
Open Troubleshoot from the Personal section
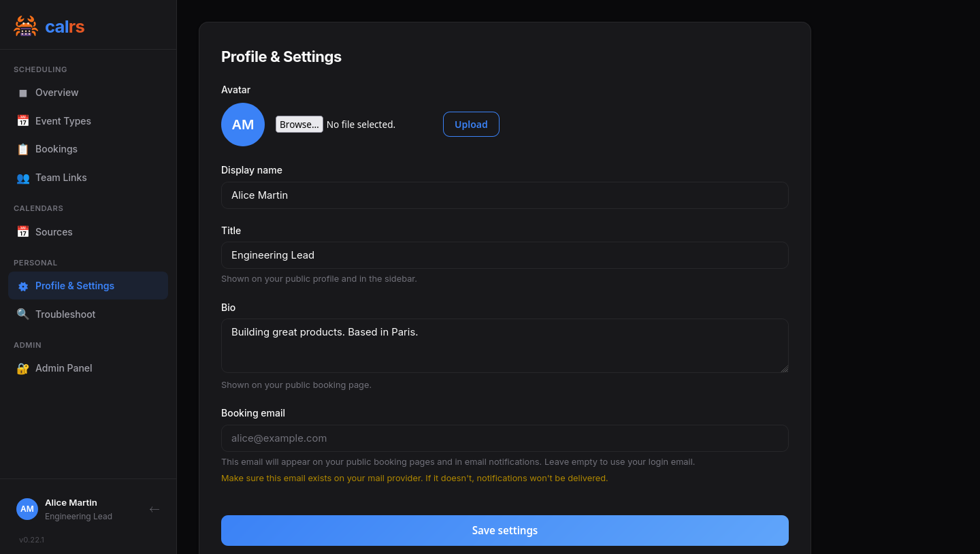(65, 314)
